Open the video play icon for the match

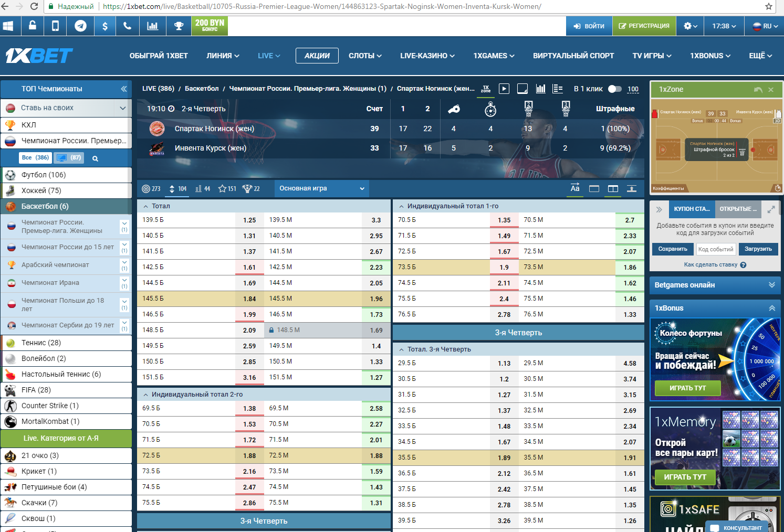coord(504,89)
